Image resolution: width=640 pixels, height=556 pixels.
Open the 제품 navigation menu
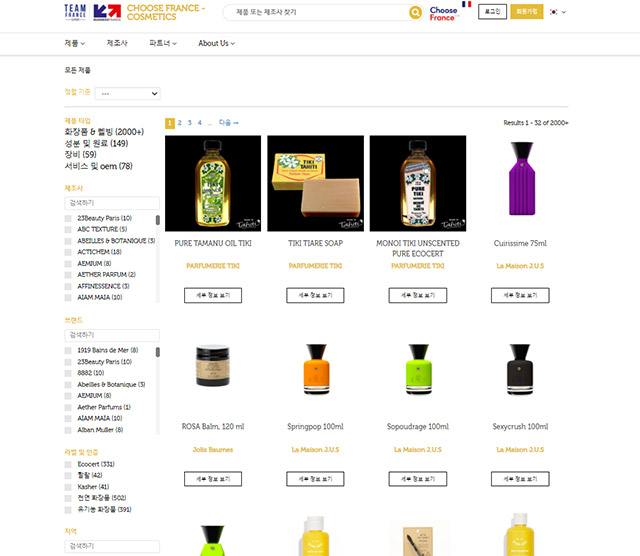point(75,43)
